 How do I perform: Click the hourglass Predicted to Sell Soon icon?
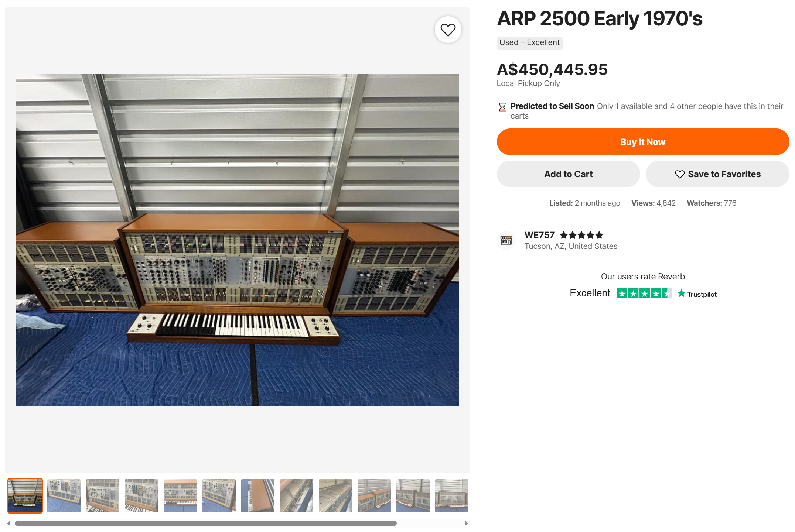502,107
